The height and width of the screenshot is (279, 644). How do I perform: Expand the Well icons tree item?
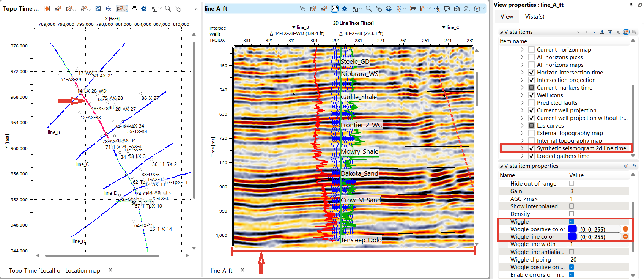522,95
